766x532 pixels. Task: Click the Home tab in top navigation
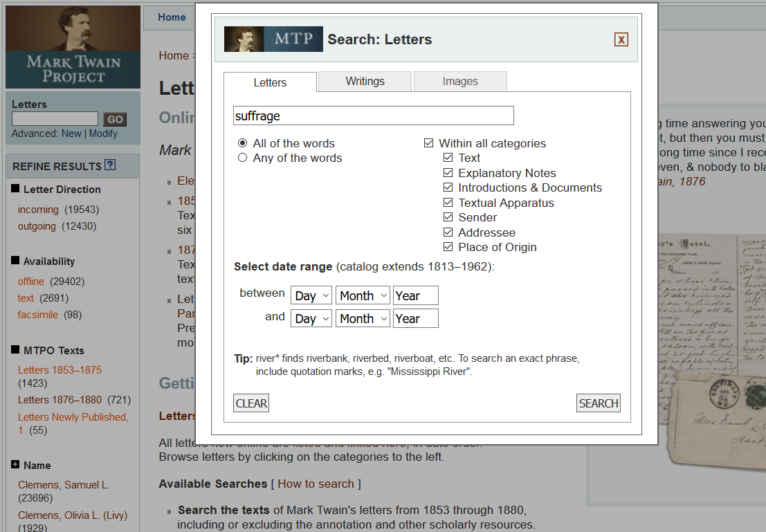pyautogui.click(x=172, y=17)
